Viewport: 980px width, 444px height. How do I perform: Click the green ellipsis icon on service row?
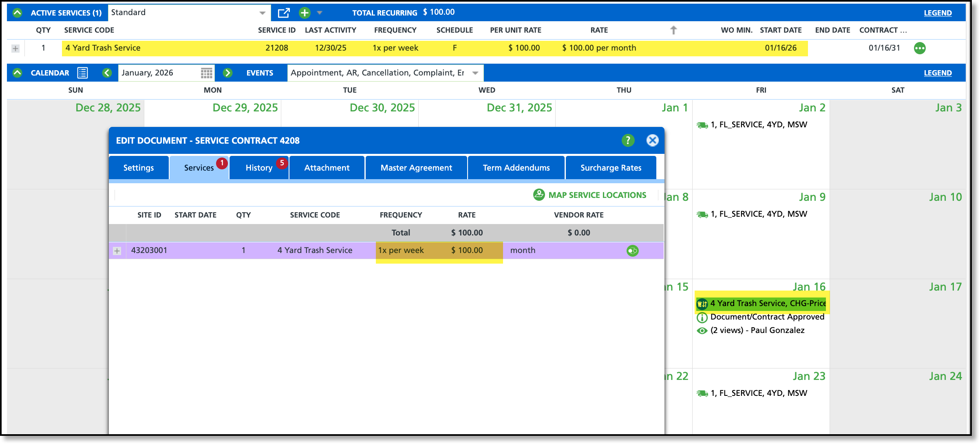pos(920,48)
